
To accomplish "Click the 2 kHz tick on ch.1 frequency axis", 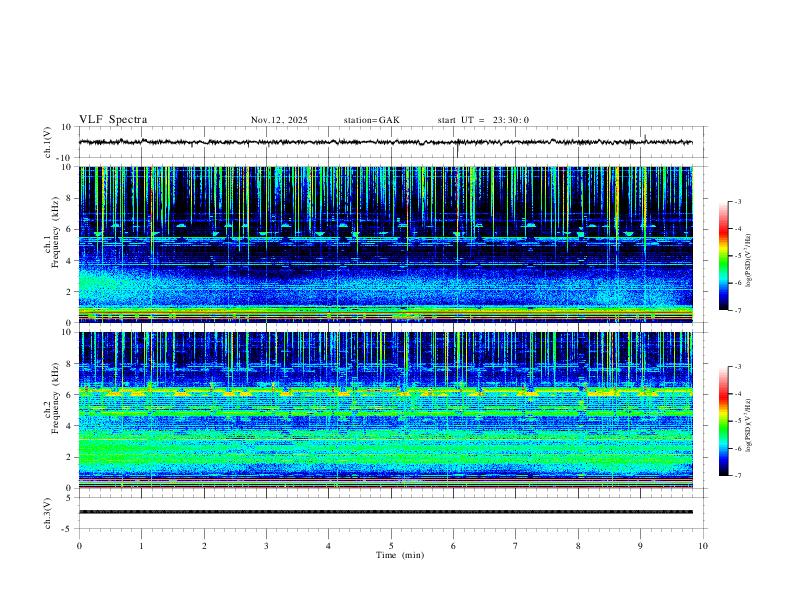I will [x=69, y=292].
